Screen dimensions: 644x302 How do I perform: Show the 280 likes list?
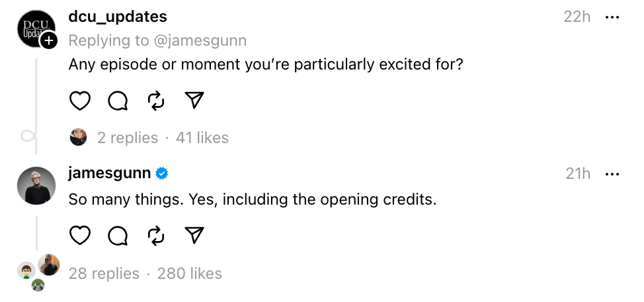pyautogui.click(x=190, y=274)
